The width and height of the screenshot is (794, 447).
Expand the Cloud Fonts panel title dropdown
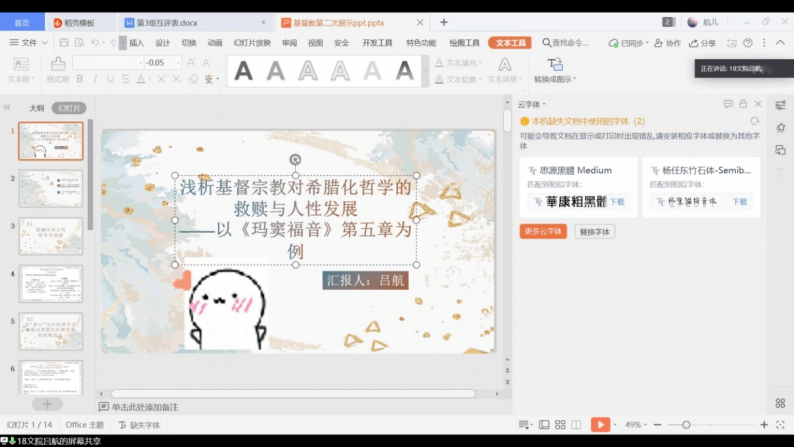click(544, 104)
